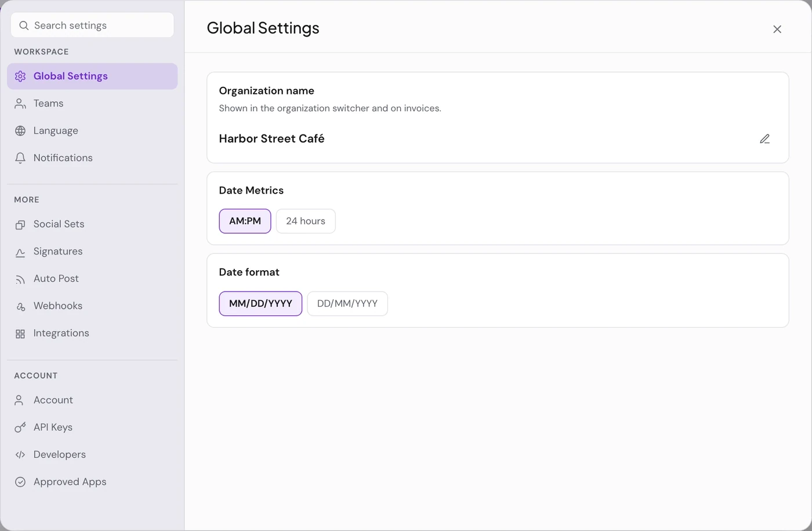Click the Social Sets stacked-squares icon
This screenshot has height=531, width=812.
click(20, 224)
